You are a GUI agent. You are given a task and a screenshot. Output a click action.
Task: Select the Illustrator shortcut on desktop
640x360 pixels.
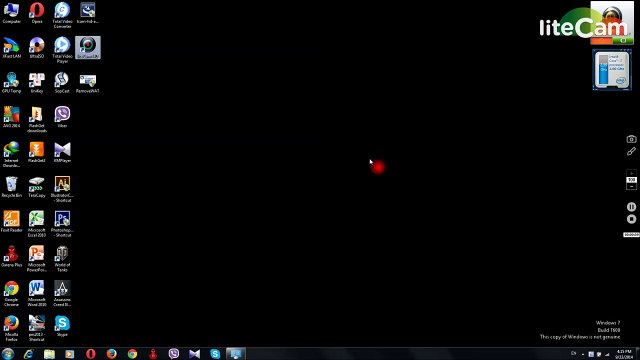(x=62, y=189)
